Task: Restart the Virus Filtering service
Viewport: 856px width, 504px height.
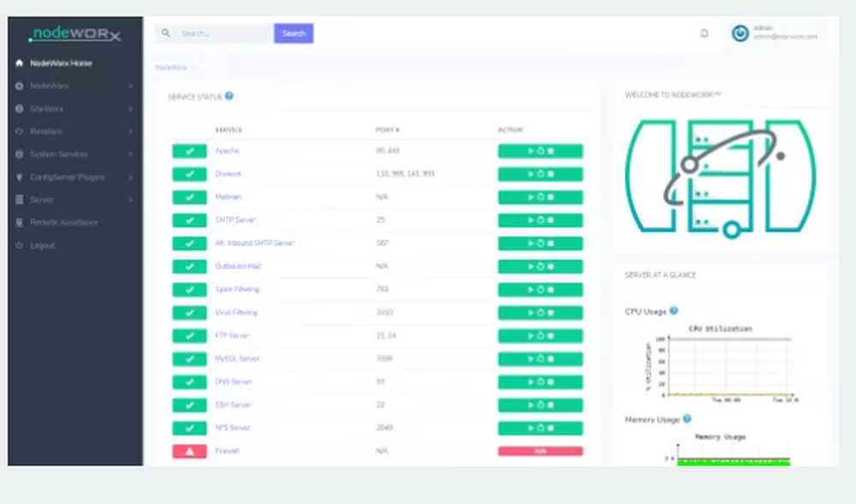Action: click(x=540, y=312)
